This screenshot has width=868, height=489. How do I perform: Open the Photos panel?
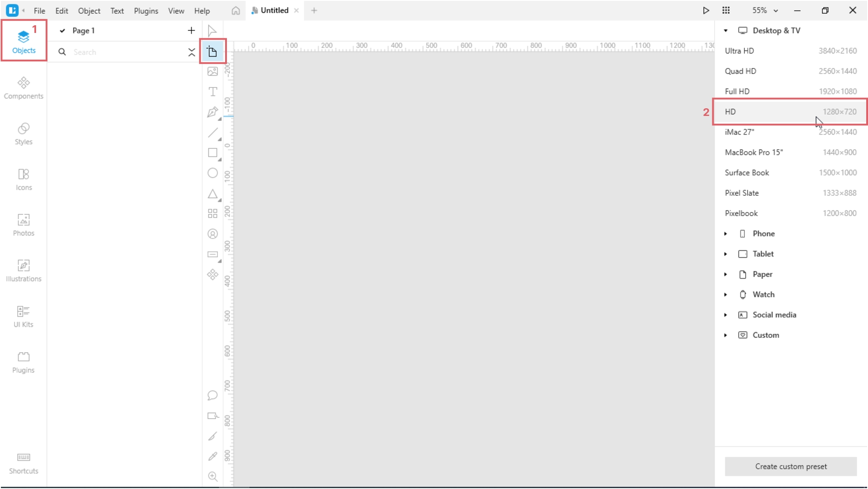click(x=23, y=225)
